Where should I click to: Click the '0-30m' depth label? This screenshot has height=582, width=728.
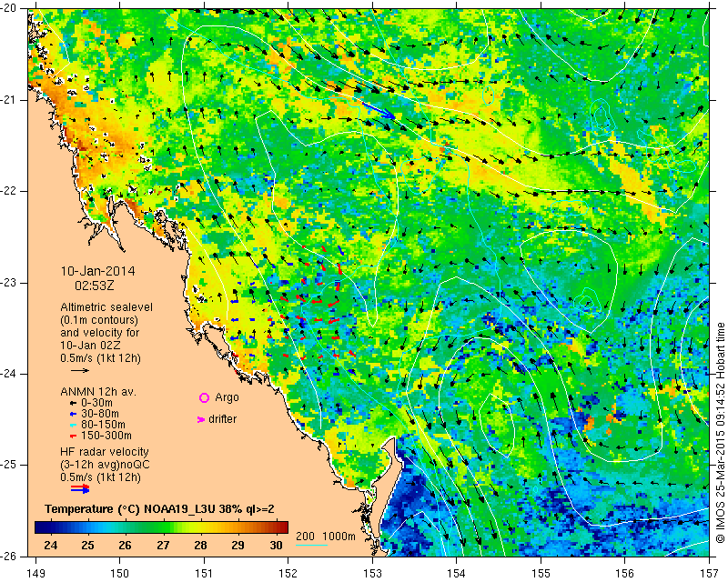[96, 403]
